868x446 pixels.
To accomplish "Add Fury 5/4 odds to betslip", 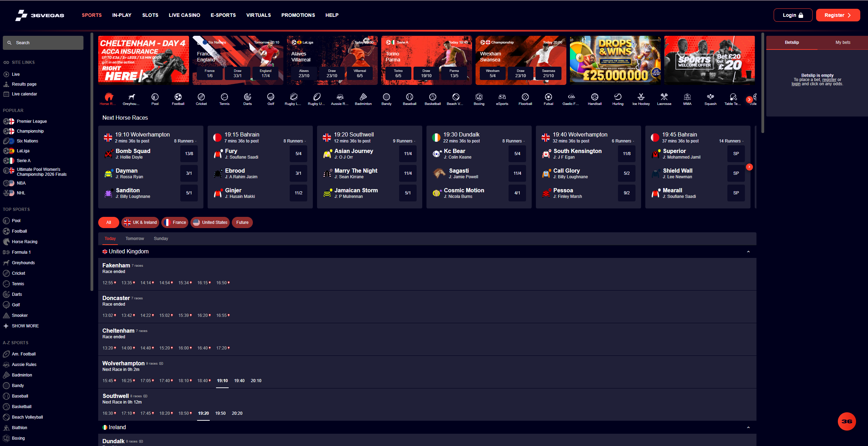I will coord(298,154).
